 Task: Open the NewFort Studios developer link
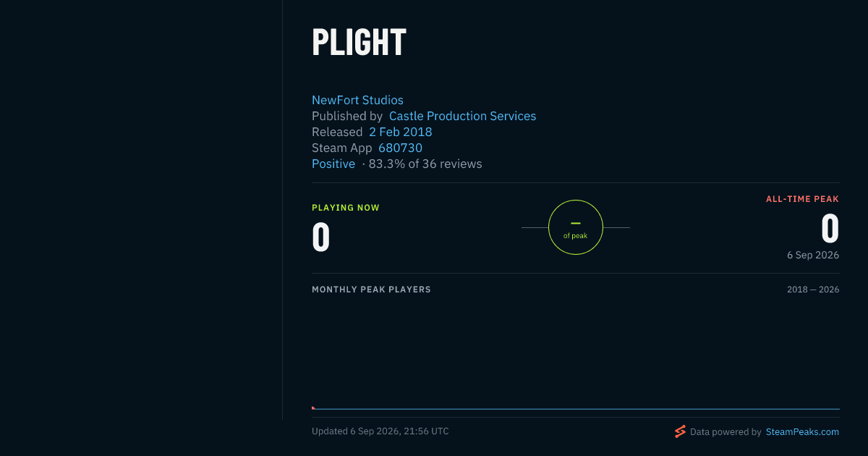click(357, 100)
